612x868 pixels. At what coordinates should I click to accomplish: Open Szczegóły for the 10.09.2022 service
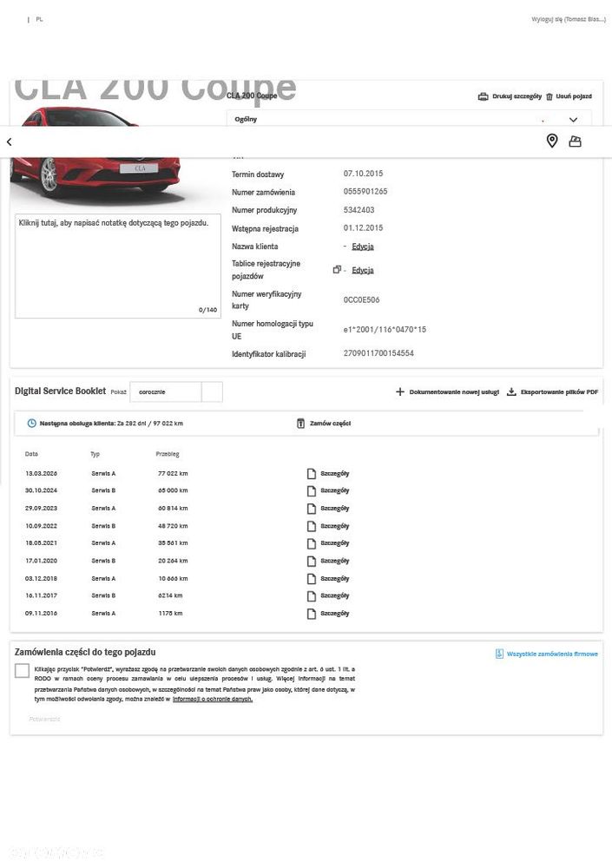(334, 526)
